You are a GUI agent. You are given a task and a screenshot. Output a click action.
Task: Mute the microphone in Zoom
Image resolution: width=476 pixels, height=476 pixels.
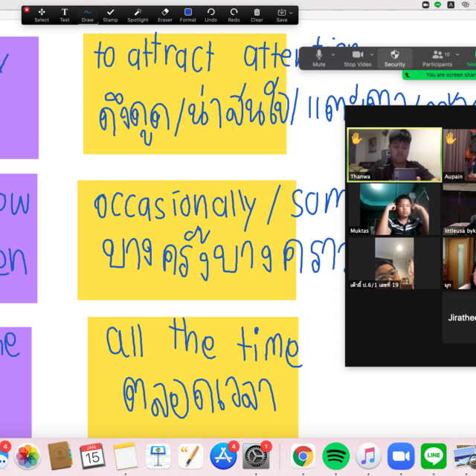pyautogui.click(x=319, y=58)
